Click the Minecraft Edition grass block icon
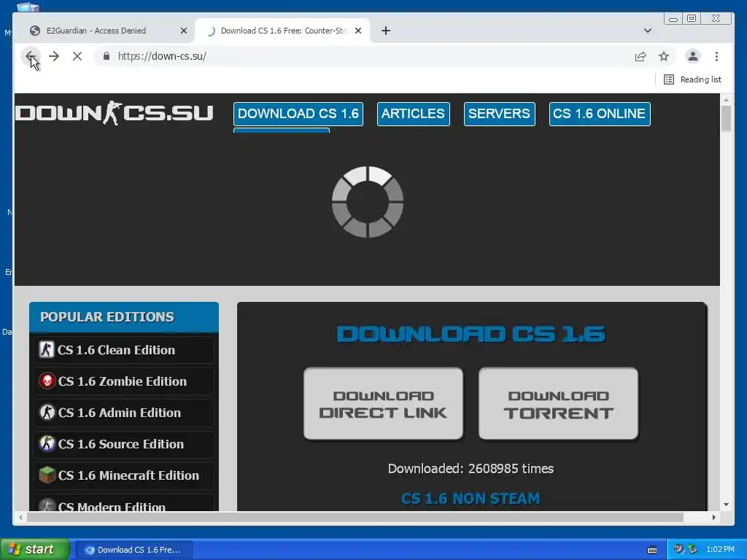Screen dimensions: 747x560 coord(47,475)
